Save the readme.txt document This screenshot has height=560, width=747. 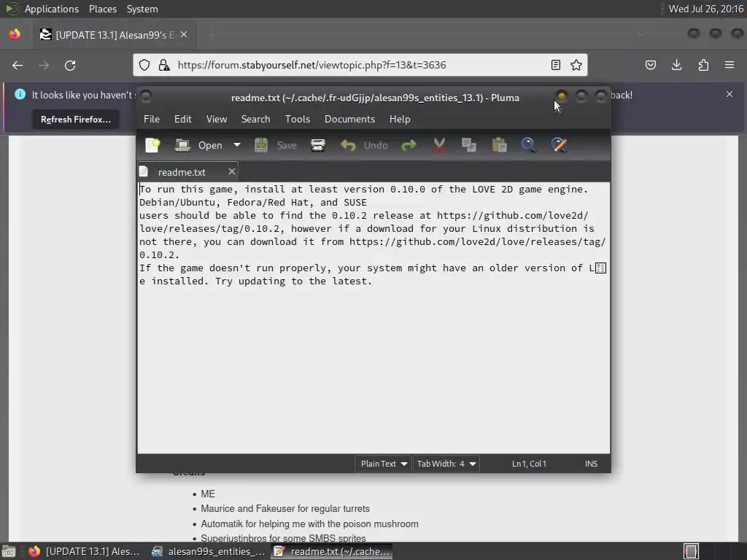coord(275,145)
